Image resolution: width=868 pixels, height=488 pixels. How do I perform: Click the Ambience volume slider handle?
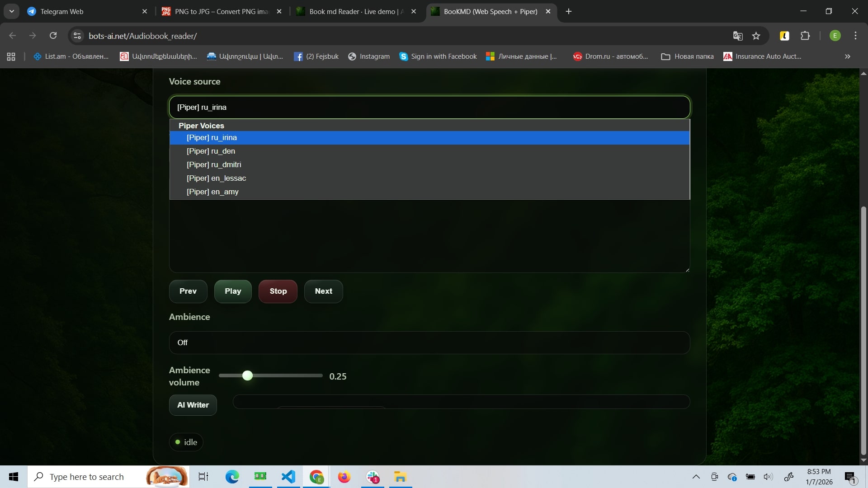[247, 375]
